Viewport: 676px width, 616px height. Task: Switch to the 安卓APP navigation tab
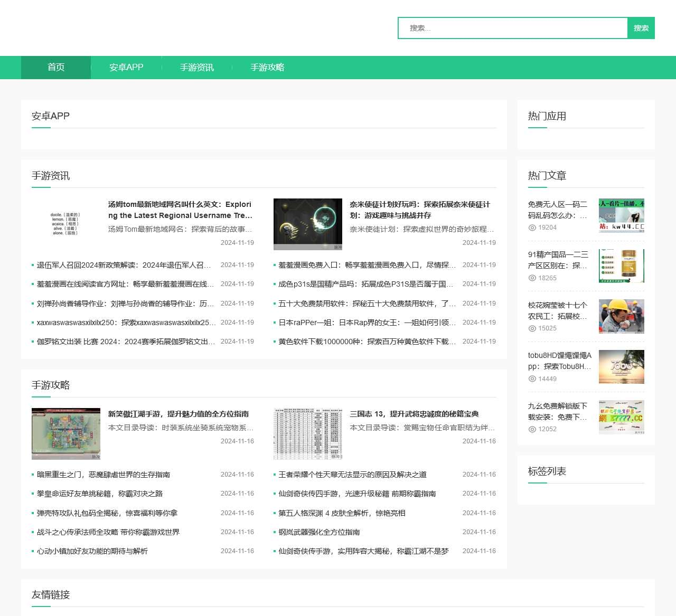[126, 67]
